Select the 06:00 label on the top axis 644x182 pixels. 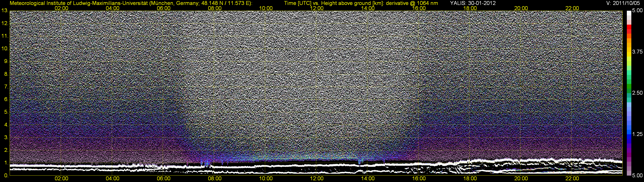tap(164, 8)
